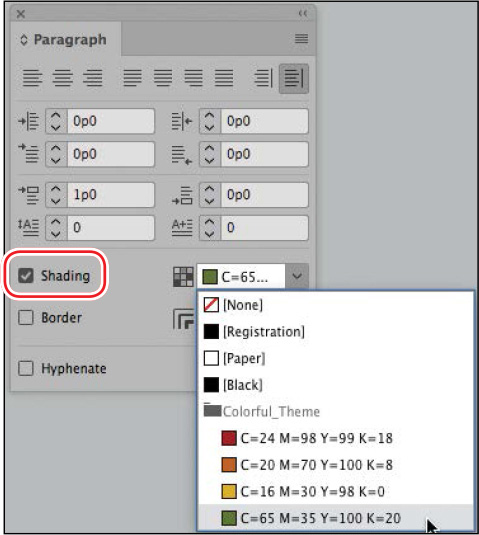Select Align away from spine icon

pos(294,78)
